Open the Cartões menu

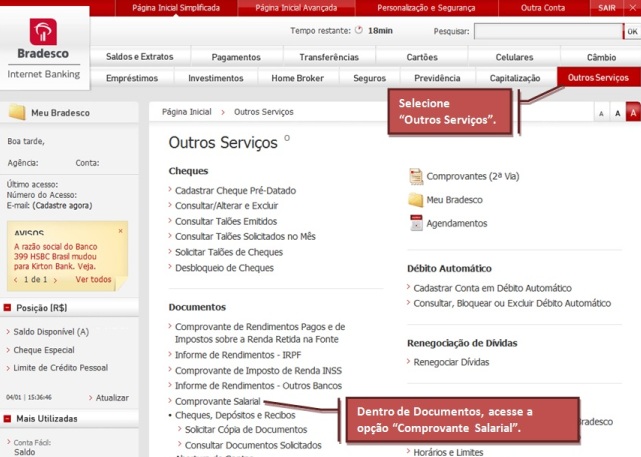(x=422, y=57)
